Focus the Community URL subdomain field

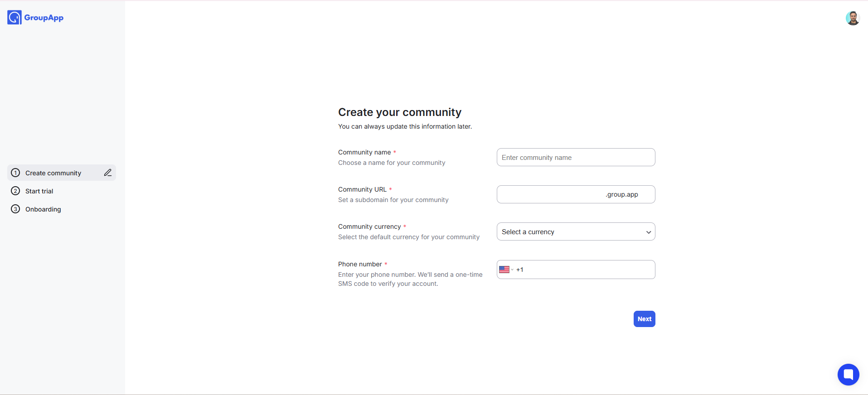[551, 194]
